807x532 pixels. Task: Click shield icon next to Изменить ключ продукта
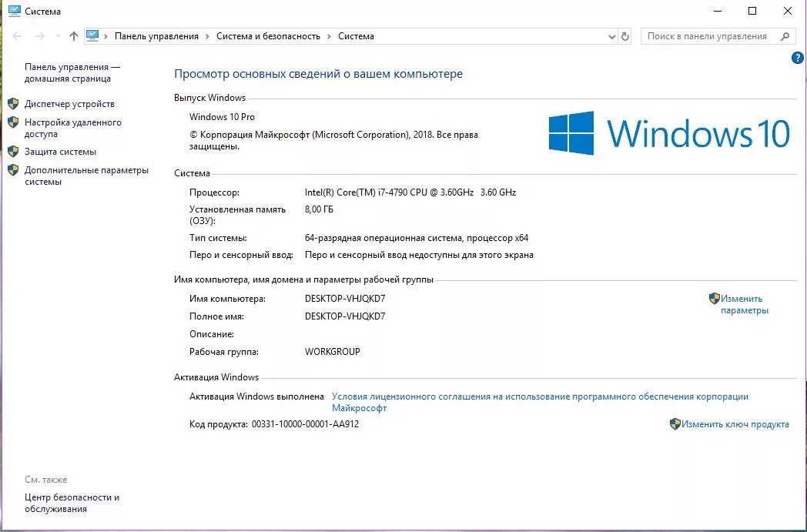(675, 424)
